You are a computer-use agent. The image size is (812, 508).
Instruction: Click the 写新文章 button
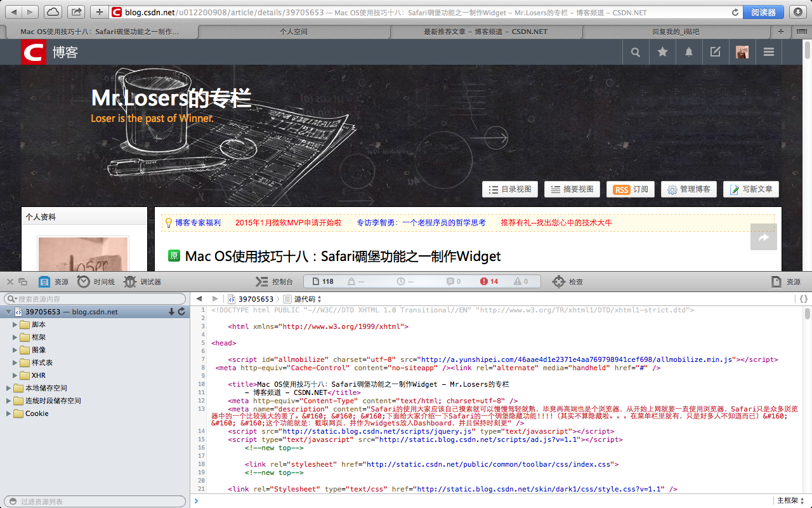(x=751, y=189)
